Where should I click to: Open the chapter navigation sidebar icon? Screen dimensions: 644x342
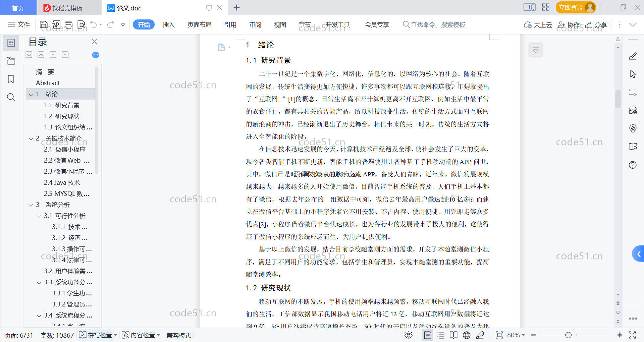click(x=11, y=61)
